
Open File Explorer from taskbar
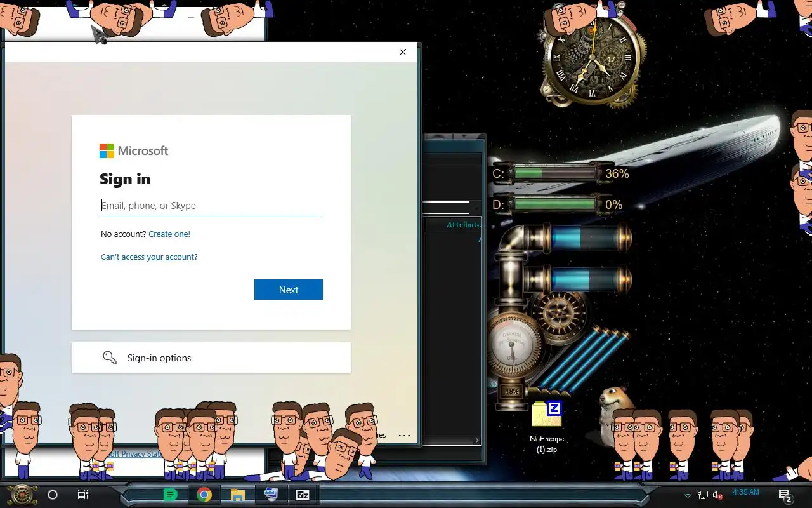(x=238, y=495)
